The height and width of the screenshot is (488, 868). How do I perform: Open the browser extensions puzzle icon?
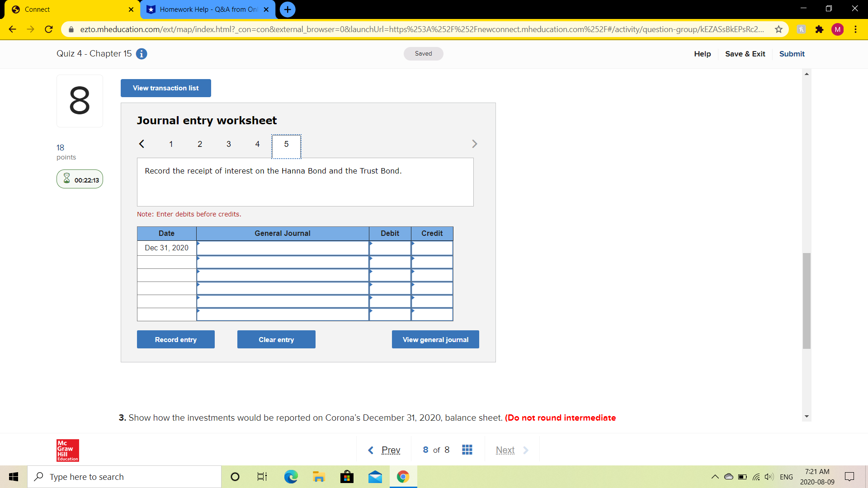tap(820, 29)
